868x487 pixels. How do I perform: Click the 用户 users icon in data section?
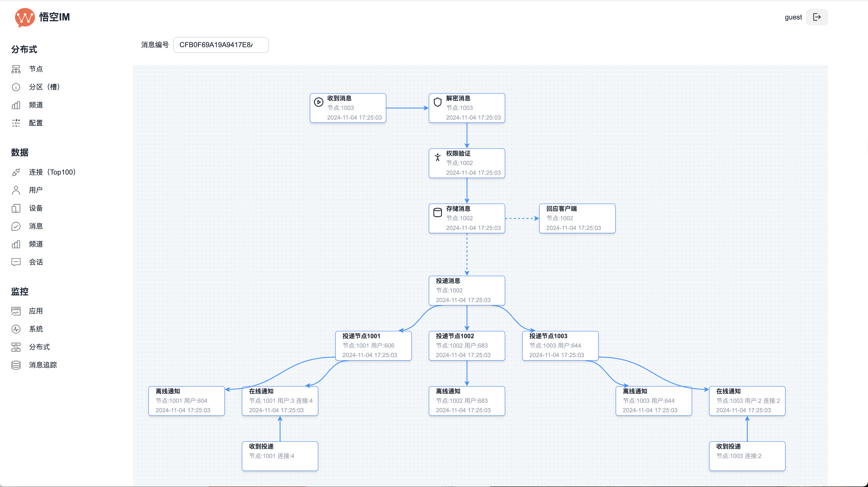(16, 190)
